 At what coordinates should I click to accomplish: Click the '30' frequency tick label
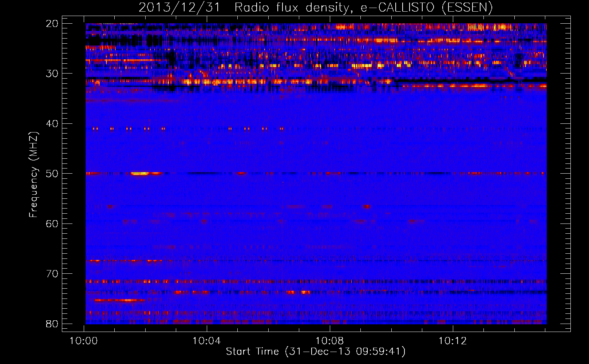point(52,74)
